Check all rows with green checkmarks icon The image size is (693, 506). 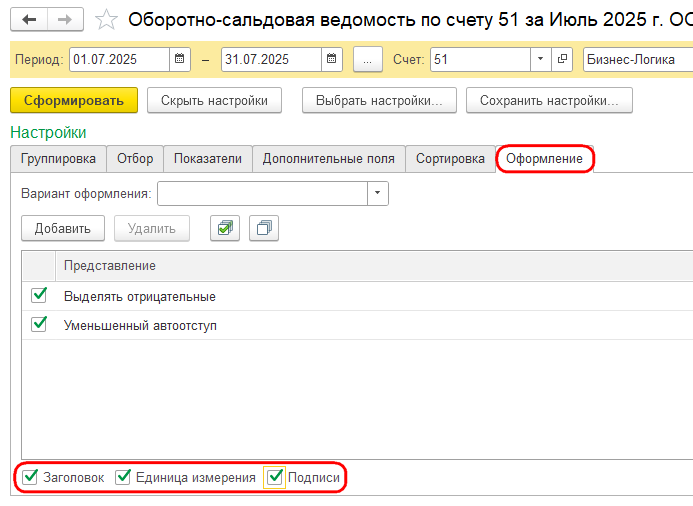pyautogui.click(x=225, y=228)
